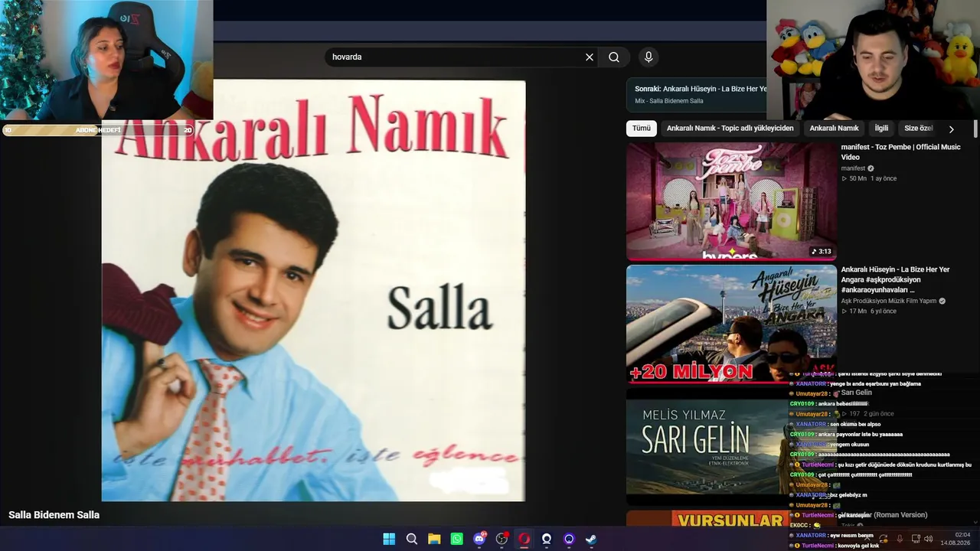
Task: Show more filter chips with right chevron
Action: tap(951, 129)
